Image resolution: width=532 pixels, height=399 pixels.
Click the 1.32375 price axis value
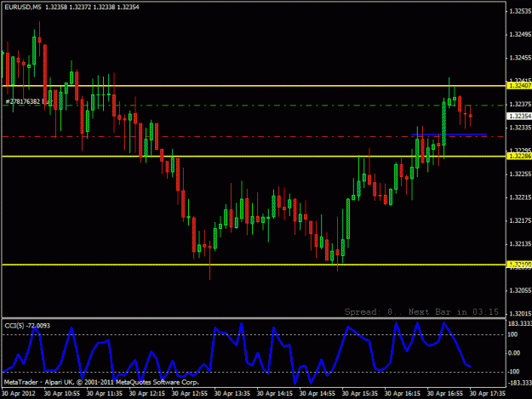coord(520,104)
